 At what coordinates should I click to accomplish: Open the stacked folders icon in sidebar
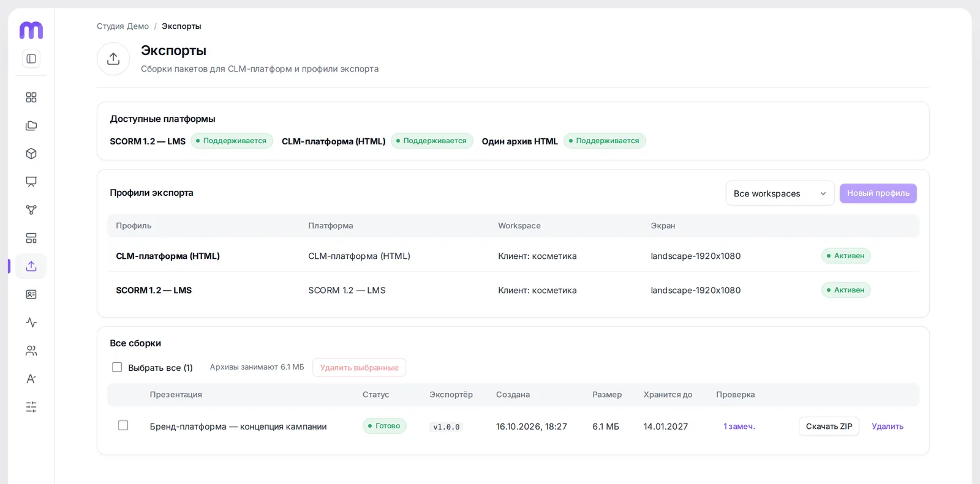coord(31,125)
